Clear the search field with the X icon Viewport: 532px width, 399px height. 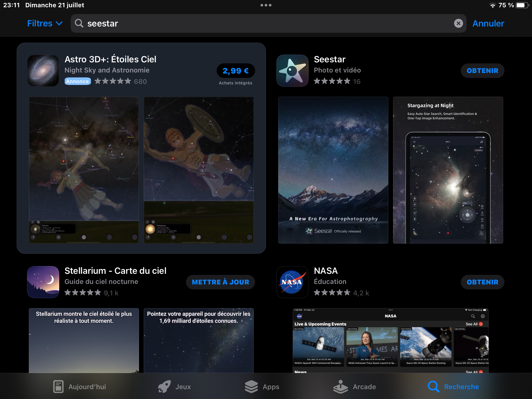458,23
